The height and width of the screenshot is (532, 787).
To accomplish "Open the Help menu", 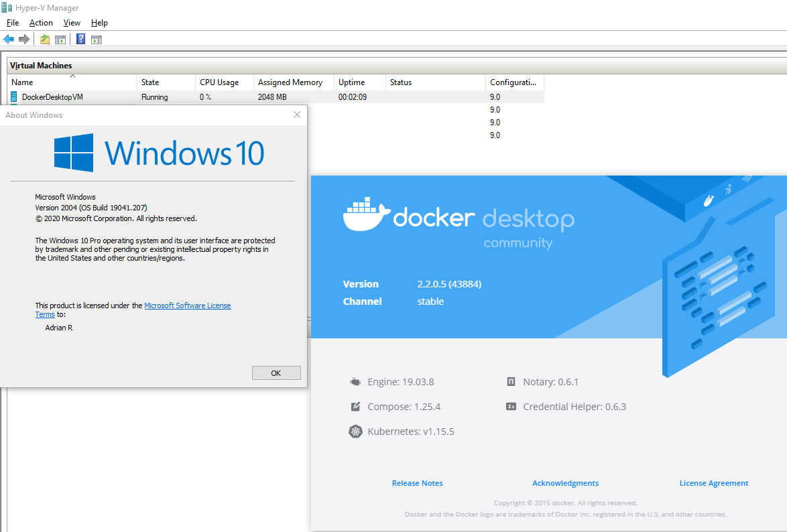I will pos(99,23).
